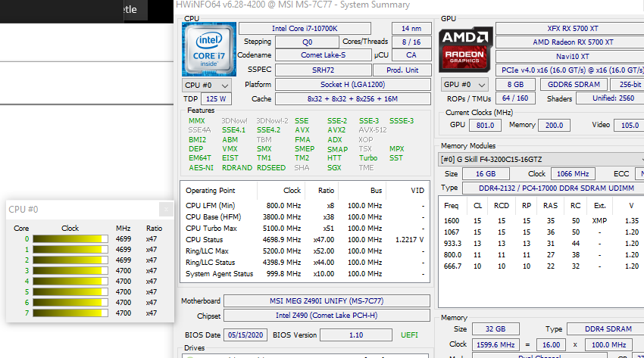
Task: Click the 14 nm process field
Action: (x=411, y=28)
